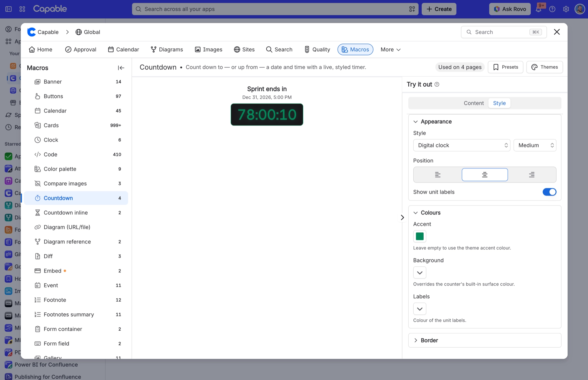Image resolution: width=588 pixels, height=380 pixels.
Task: Go to the Quality tab
Action: pos(317,50)
